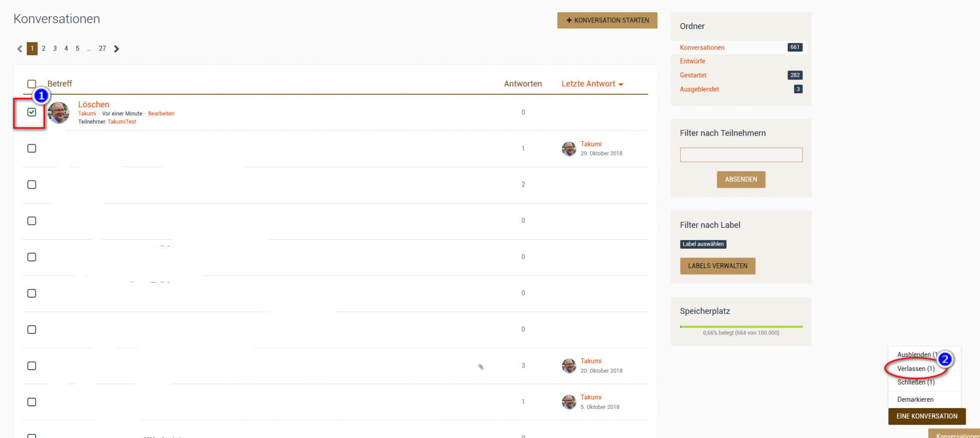Click Takumi's avatar beside Löschen conversation

coord(59,113)
